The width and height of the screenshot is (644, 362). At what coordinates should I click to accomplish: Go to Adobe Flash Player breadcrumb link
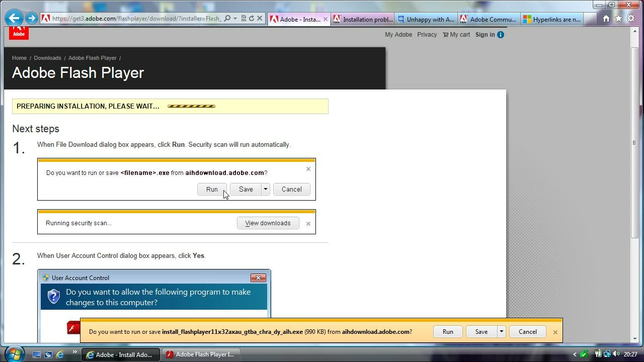click(92, 58)
